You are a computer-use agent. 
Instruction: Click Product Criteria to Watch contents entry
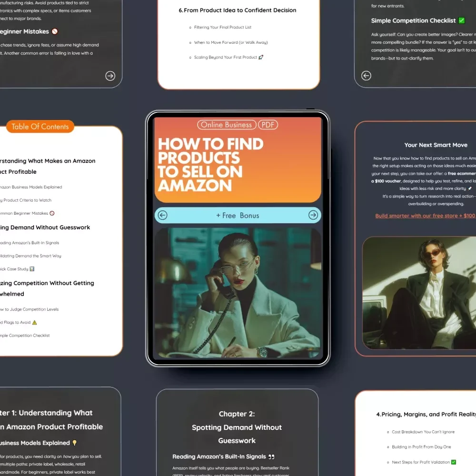pyautogui.click(x=26, y=200)
